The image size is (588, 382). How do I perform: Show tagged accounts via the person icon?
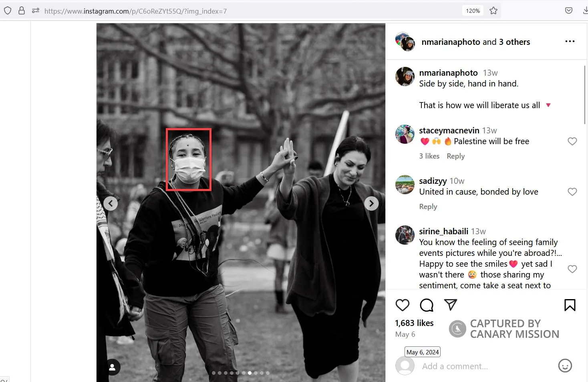[x=112, y=367]
